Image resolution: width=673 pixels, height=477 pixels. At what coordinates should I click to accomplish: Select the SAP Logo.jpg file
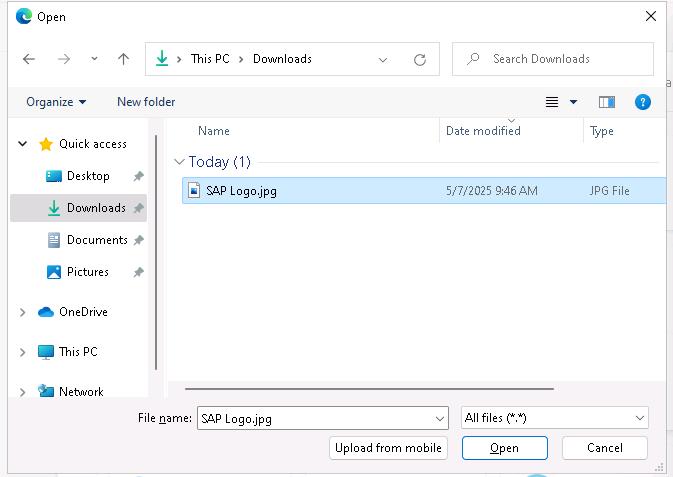point(241,191)
